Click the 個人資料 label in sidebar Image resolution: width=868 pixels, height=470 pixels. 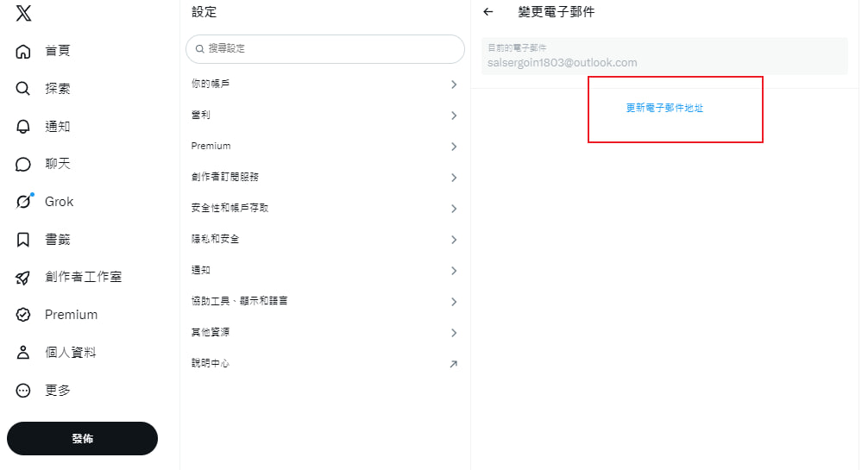point(71,353)
